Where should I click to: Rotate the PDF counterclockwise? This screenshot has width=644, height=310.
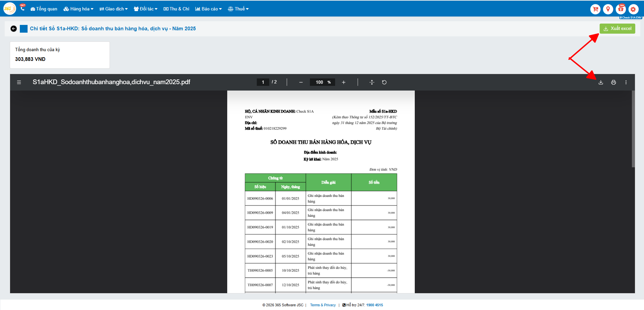pos(384,82)
